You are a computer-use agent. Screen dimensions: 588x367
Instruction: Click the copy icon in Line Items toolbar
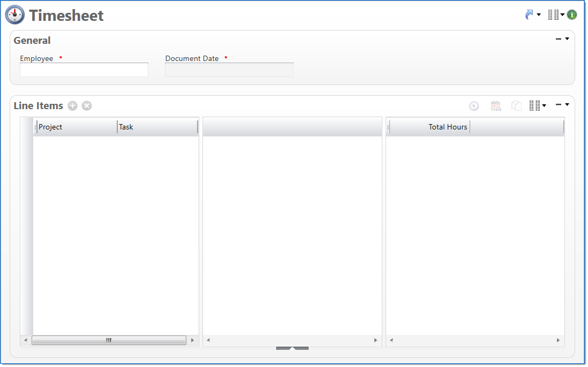516,106
